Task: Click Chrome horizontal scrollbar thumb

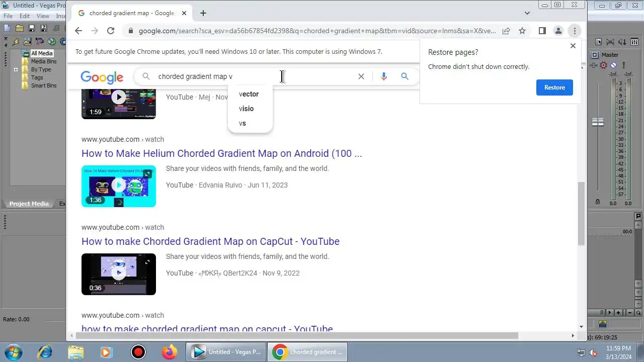Action: [x=297, y=335]
